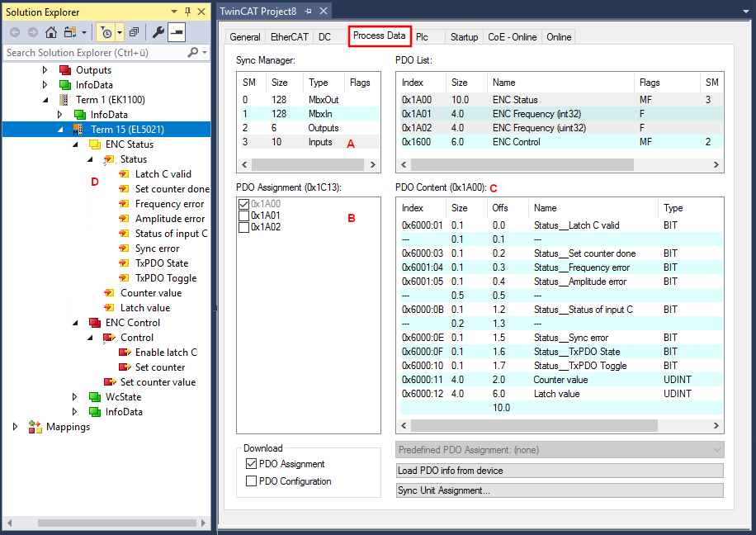The image size is (756, 535).
Task: Click the Enable latch C output icon
Action: tap(125, 353)
